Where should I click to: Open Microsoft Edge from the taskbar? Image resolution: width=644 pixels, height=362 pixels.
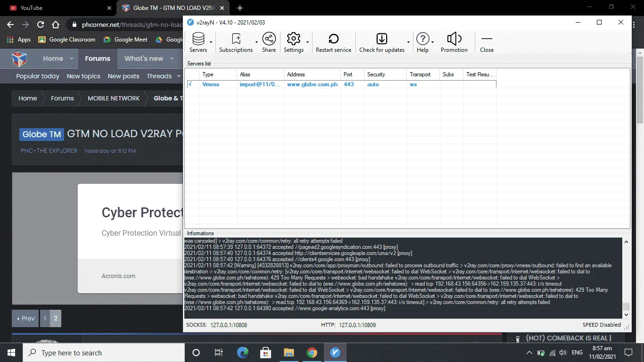[243, 353]
